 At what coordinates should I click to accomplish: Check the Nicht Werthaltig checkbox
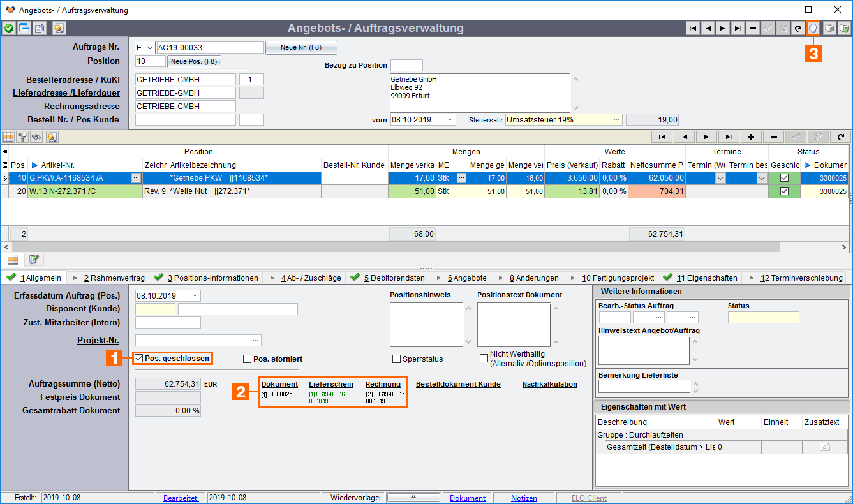pyautogui.click(x=484, y=359)
